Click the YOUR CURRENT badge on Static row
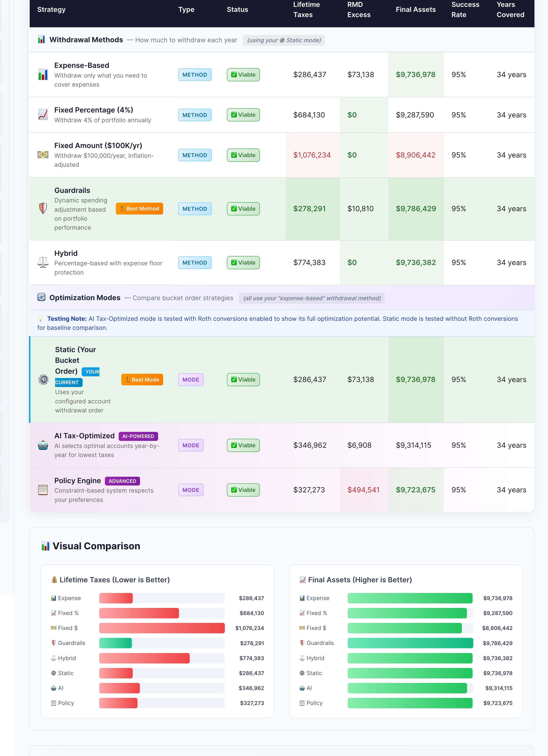This screenshot has width=548, height=756. [x=77, y=377]
